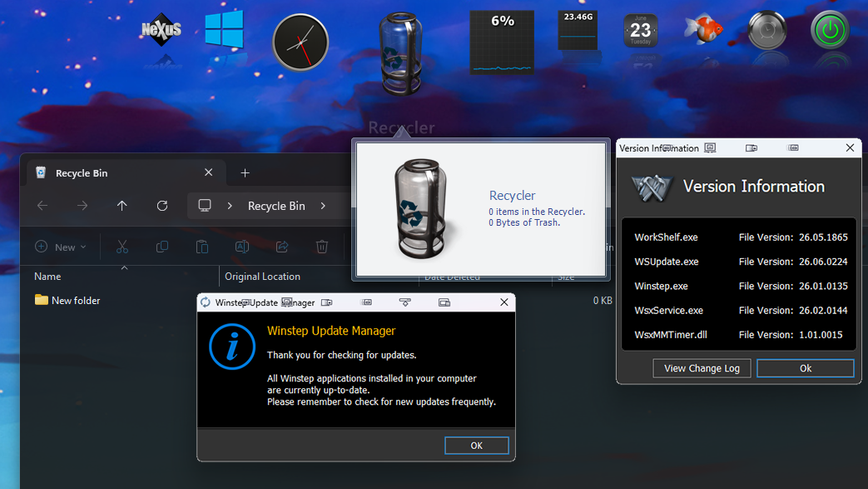This screenshot has height=489, width=868.
Task: Click the Copy icon in explorer toolbar
Action: tap(162, 247)
